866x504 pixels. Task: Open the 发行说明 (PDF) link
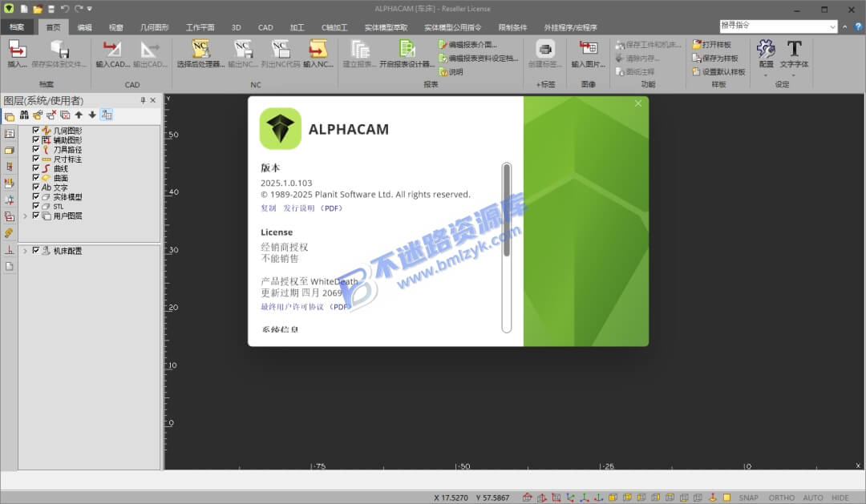tap(314, 208)
